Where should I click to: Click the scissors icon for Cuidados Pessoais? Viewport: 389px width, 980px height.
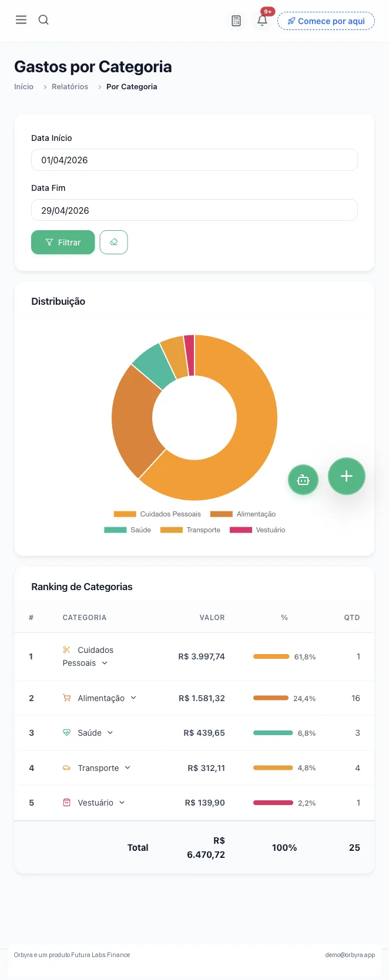tap(66, 649)
